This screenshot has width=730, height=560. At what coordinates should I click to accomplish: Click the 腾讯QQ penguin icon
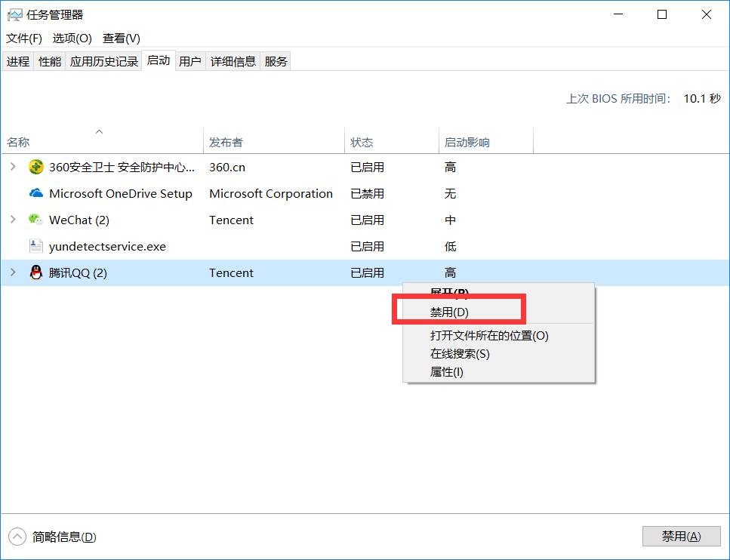(x=35, y=272)
